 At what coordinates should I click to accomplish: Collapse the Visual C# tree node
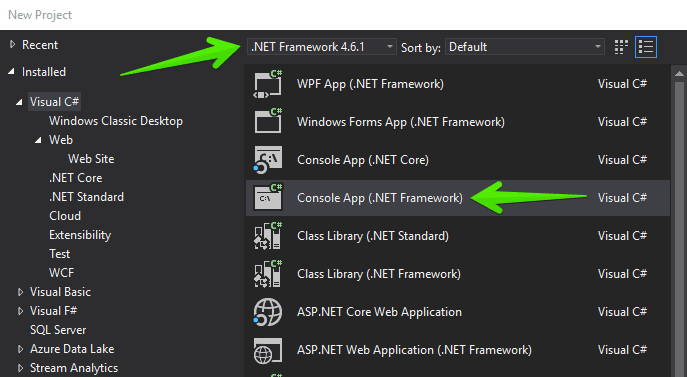pos(19,102)
